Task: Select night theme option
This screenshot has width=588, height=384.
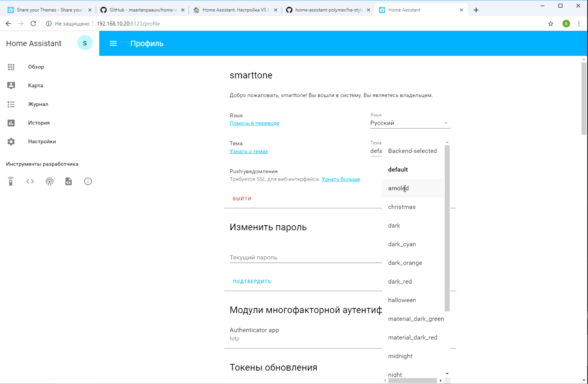Action: pyautogui.click(x=412, y=373)
